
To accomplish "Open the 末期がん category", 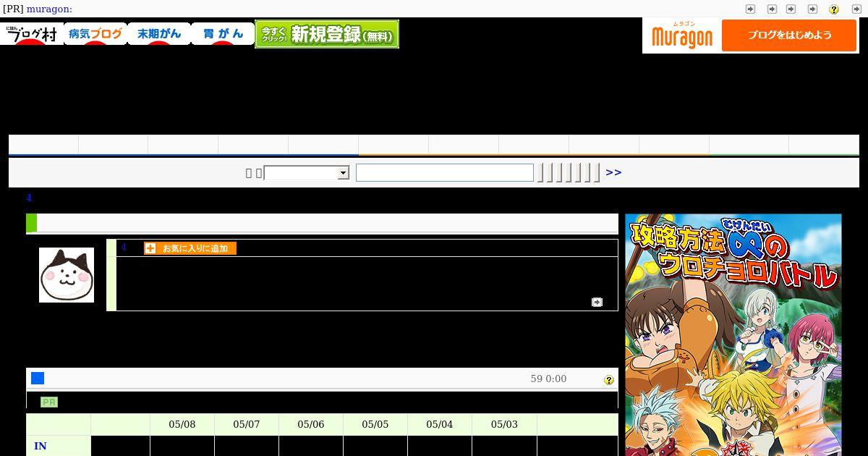I will (x=159, y=33).
